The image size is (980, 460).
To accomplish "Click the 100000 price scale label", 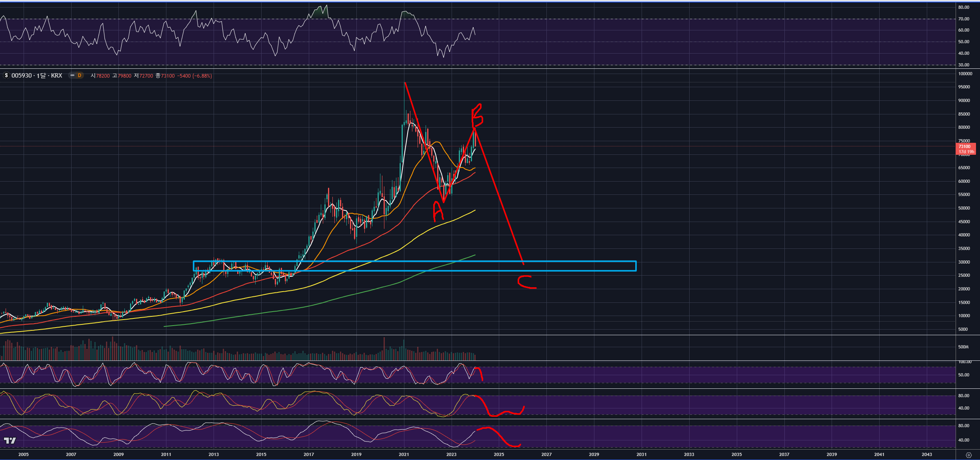I will pos(965,74).
